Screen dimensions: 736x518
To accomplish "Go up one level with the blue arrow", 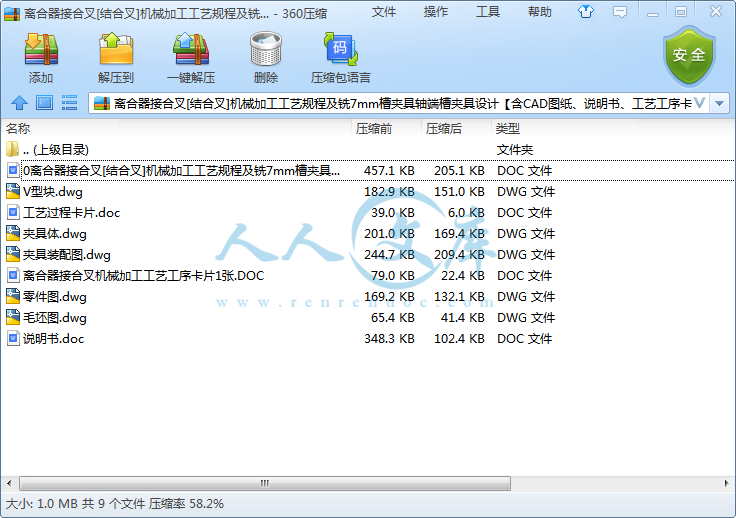I will (19, 103).
